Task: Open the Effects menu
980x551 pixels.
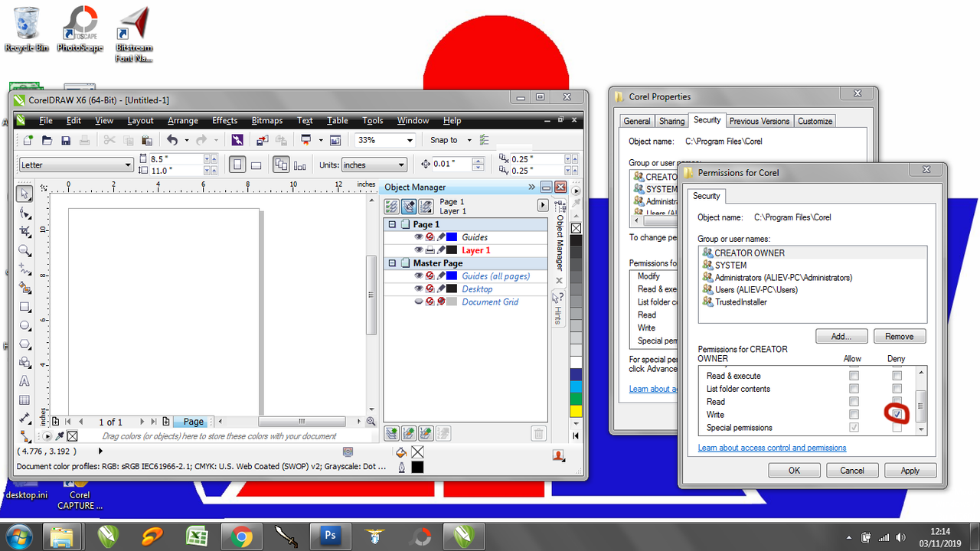Action: [x=224, y=120]
